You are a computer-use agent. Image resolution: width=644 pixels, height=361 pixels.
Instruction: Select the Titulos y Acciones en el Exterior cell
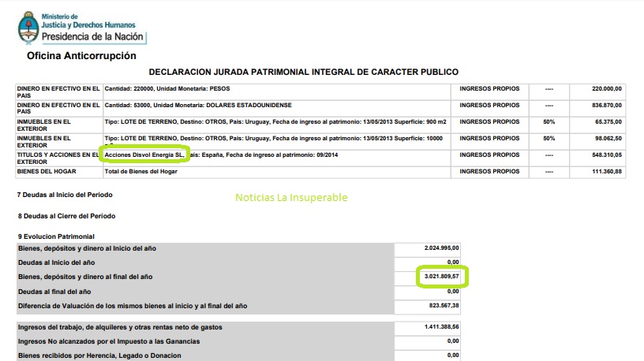[x=58, y=158]
